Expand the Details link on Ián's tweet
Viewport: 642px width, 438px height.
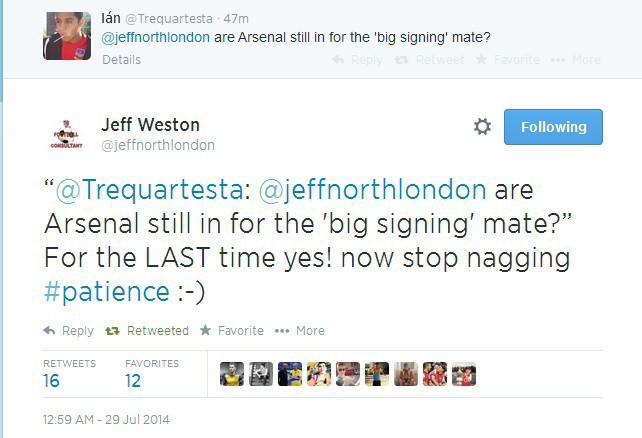tap(121, 60)
